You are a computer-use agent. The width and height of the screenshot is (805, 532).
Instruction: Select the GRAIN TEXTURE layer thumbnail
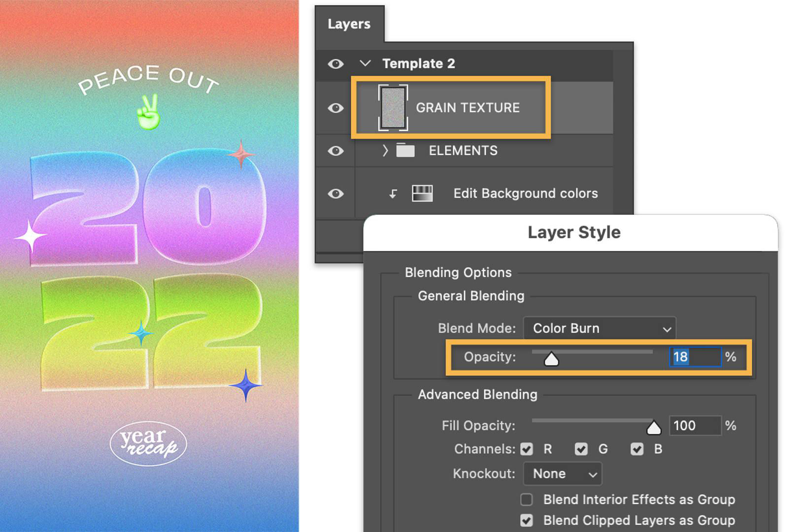tap(393, 107)
